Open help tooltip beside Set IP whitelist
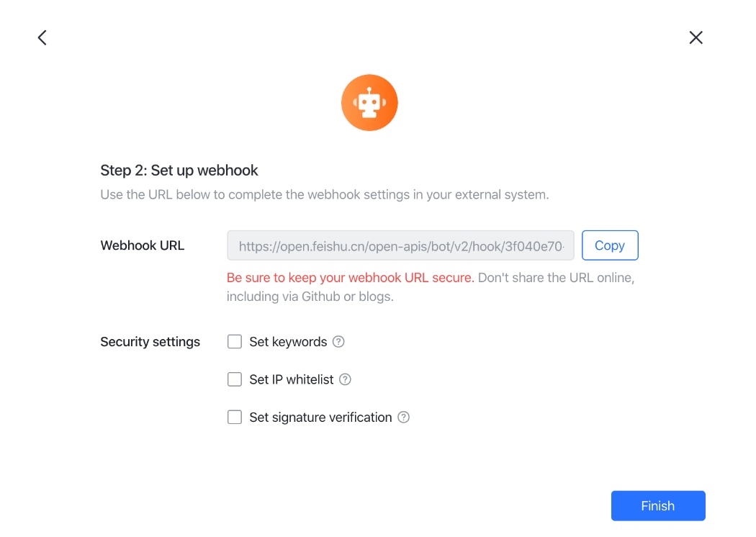This screenshot has height=537, width=756. pos(345,379)
